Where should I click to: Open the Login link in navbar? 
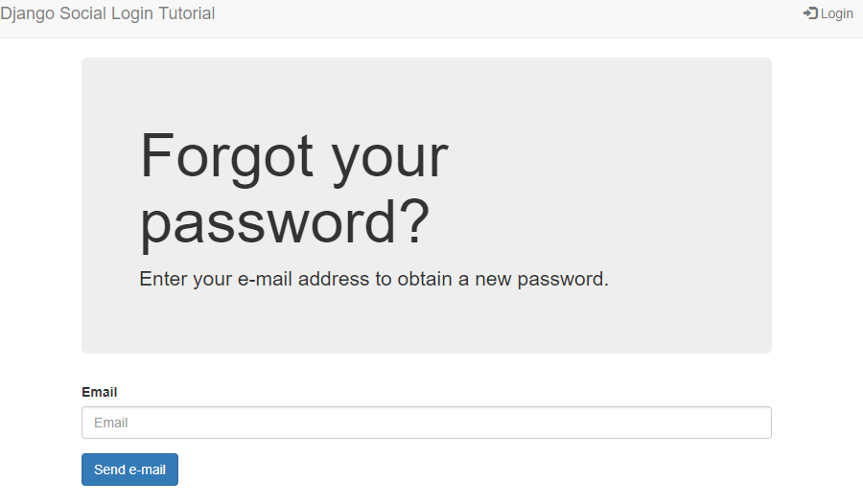pyautogui.click(x=836, y=13)
